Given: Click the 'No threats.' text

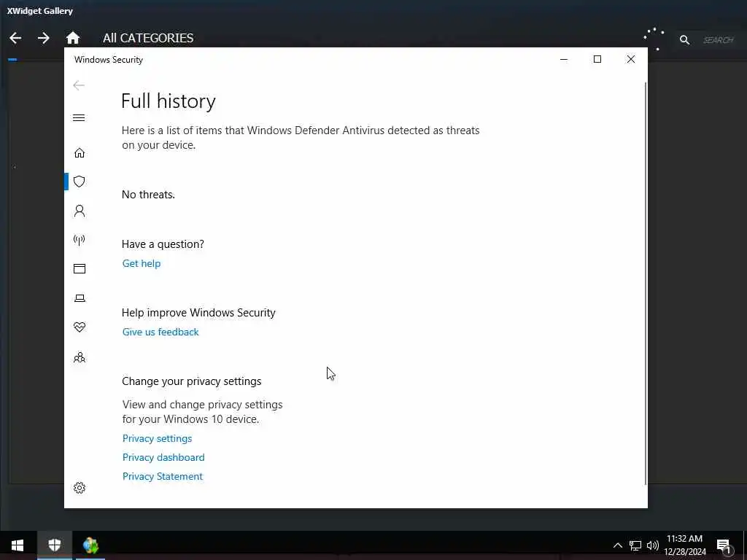Looking at the screenshot, I should [x=148, y=194].
